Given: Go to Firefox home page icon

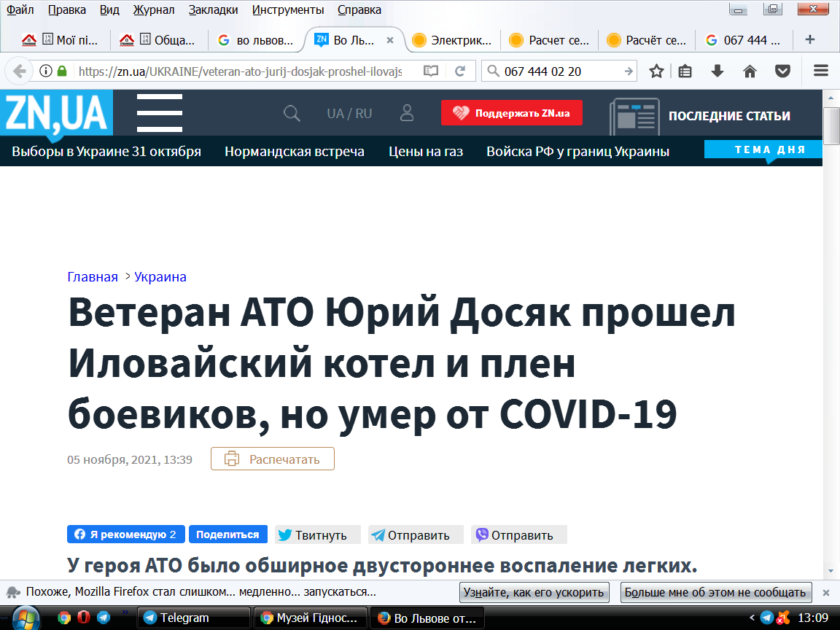Looking at the screenshot, I should [x=750, y=71].
